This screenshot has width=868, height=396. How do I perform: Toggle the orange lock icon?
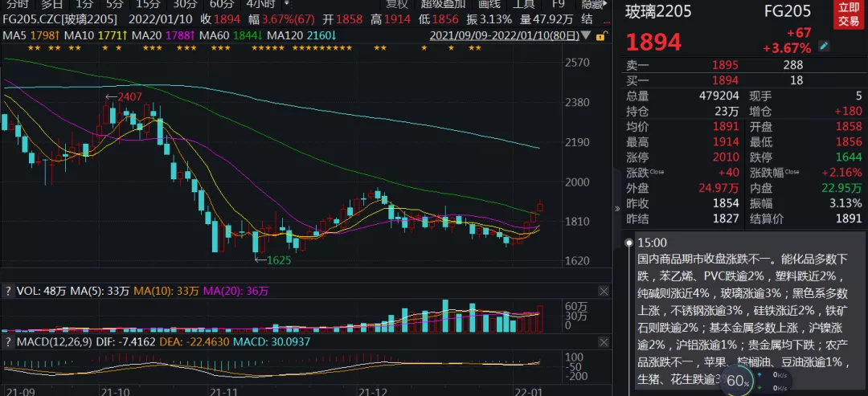[x=604, y=36]
